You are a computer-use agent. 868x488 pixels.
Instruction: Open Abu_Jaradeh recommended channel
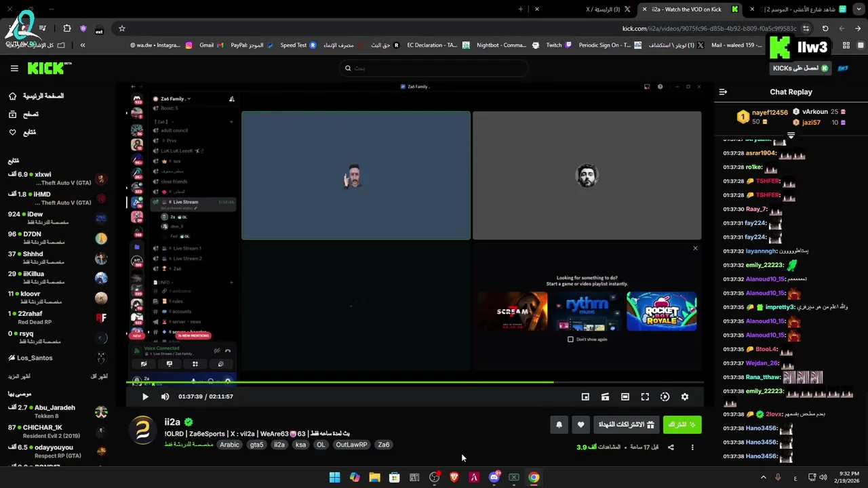[x=58, y=411]
